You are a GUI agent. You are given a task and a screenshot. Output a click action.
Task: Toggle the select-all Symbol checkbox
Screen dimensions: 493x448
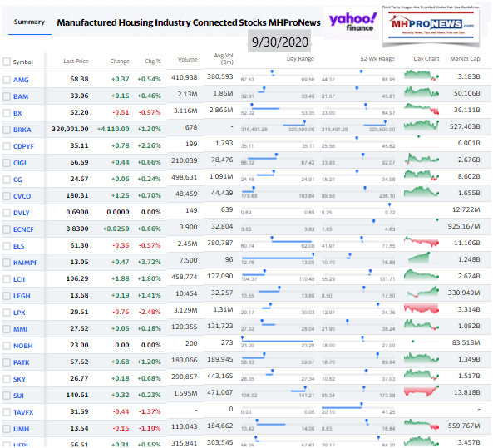point(7,62)
